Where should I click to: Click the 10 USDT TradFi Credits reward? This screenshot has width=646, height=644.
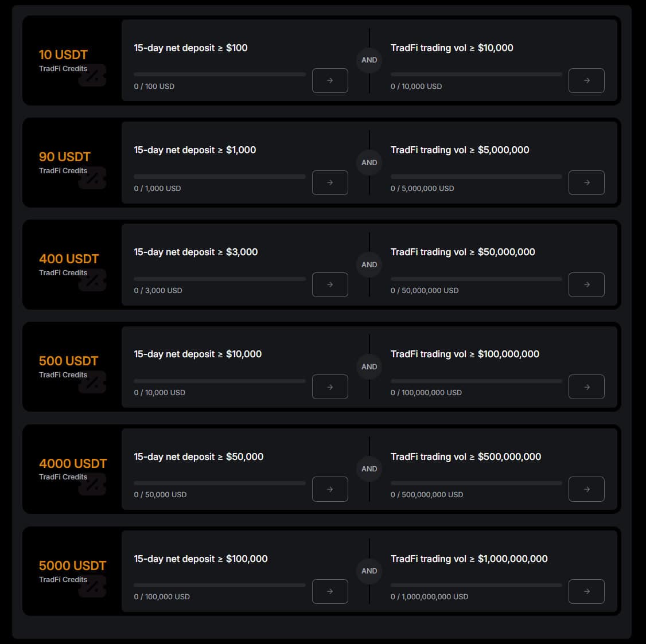pos(63,55)
